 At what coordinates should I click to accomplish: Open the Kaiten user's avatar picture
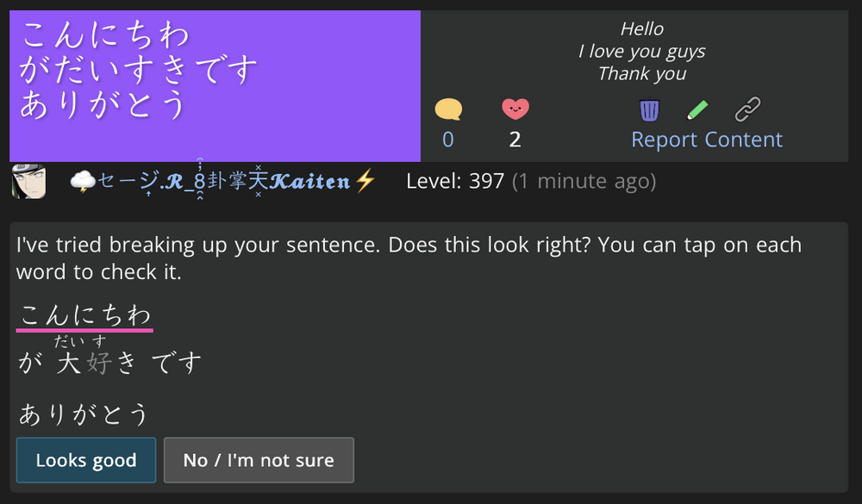coord(28,181)
